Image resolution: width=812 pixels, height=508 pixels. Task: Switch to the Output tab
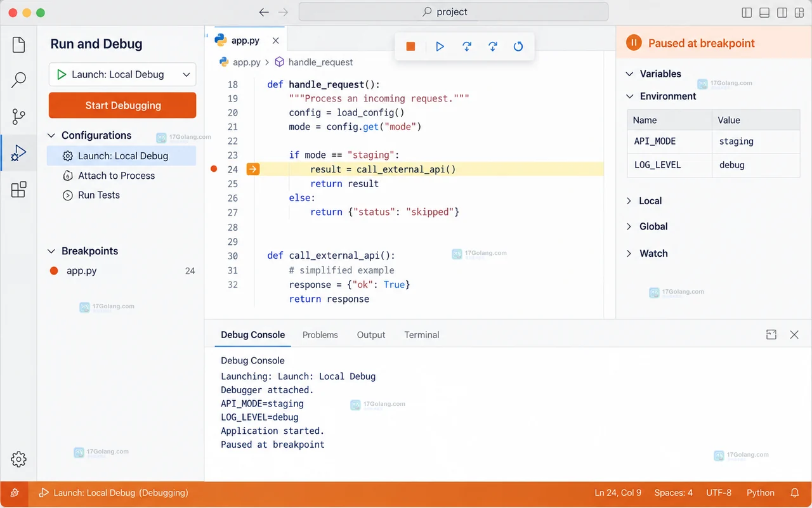click(x=371, y=335)
